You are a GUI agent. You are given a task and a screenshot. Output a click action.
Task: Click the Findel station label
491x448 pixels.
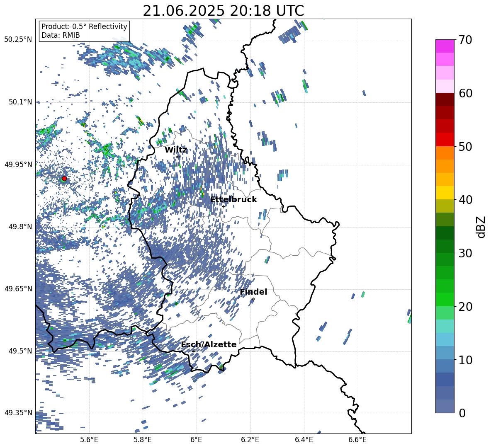click(253, 292)
